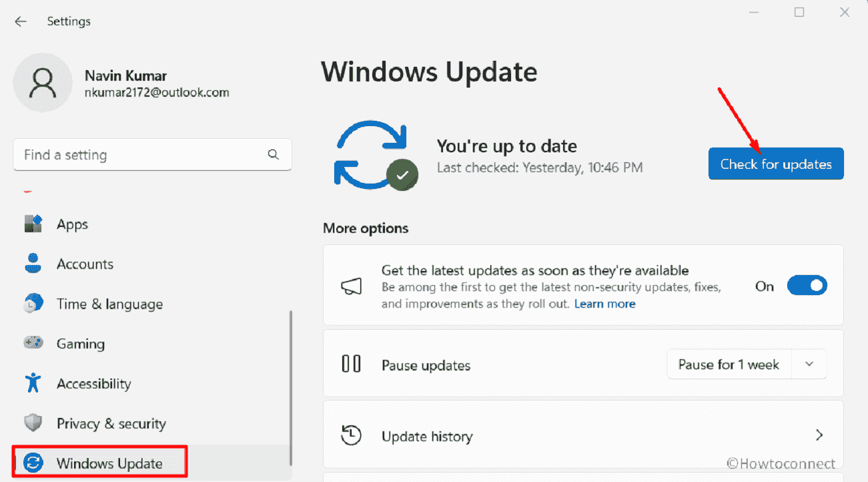This screenshot has width=868, height=482.
Task: Turn off get latest updates toggle
Action: 807,286
